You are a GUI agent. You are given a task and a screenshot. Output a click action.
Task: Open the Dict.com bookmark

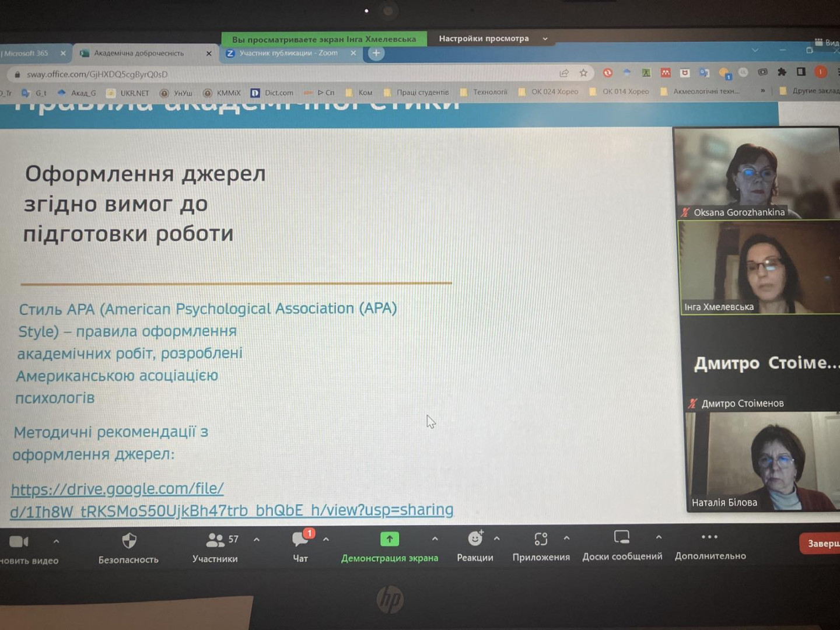click(272, 92)
